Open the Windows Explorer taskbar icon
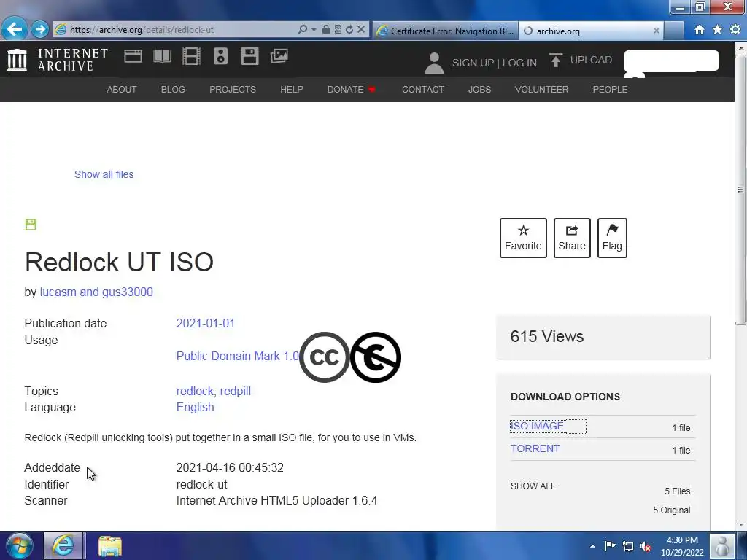 click(110, 545)
